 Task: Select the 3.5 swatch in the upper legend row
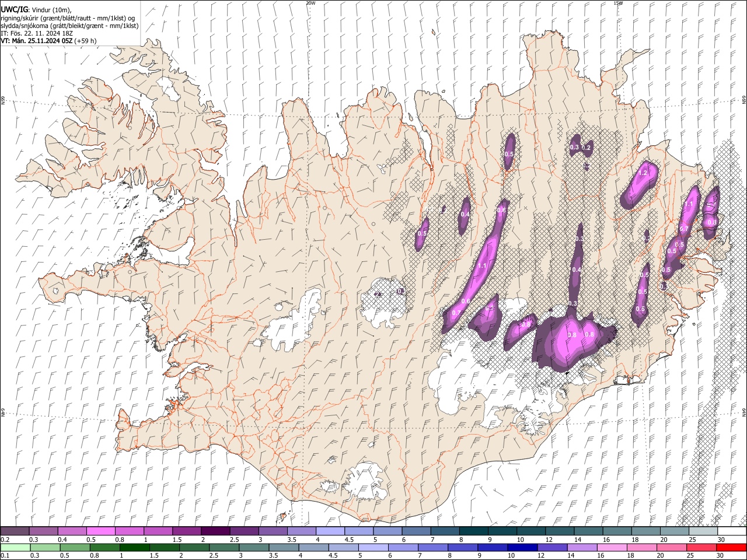pyautogui.click(x=301, y=531)
